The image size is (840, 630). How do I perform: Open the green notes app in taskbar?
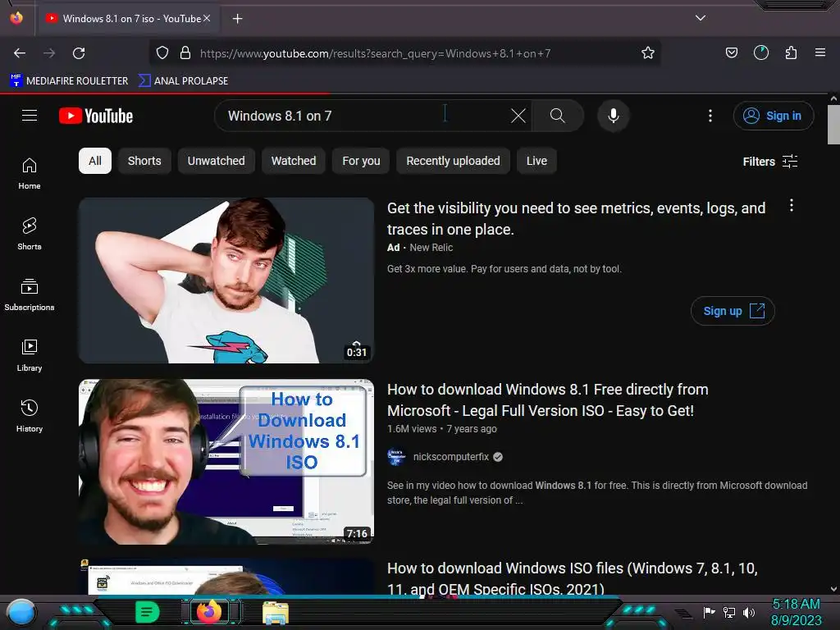coord(148,612)
